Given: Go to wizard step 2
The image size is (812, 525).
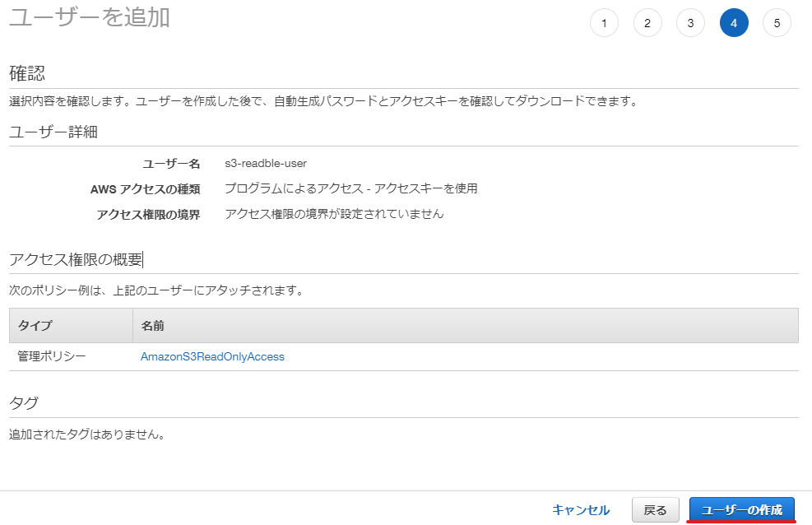Looking at the screenshot, I should click(x=647, y=23).
